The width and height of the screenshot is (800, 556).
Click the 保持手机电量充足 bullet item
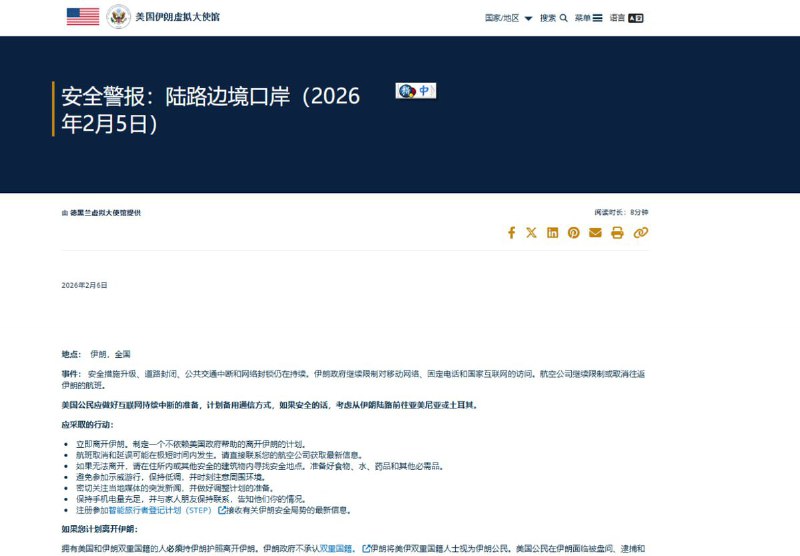(191, 499)
